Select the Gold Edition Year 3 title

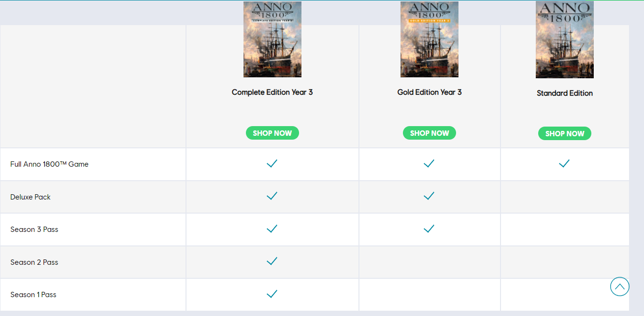click(x=429, y=92)
